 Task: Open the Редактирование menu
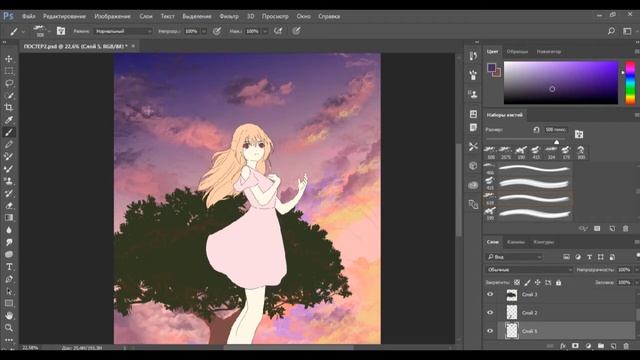(x=64, y=16)
